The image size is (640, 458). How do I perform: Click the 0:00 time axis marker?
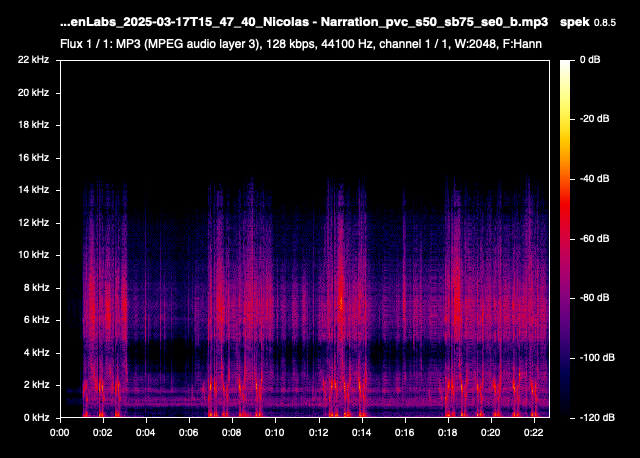coord(59,432)
